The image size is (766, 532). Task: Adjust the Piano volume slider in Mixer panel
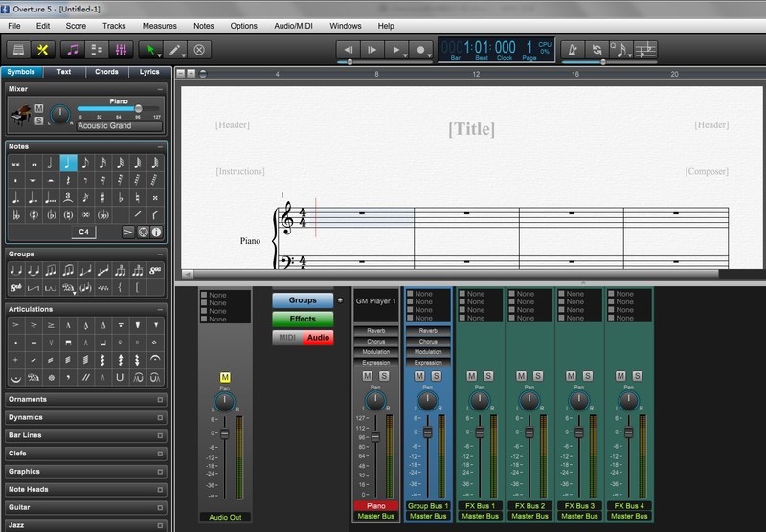point(139,109)
